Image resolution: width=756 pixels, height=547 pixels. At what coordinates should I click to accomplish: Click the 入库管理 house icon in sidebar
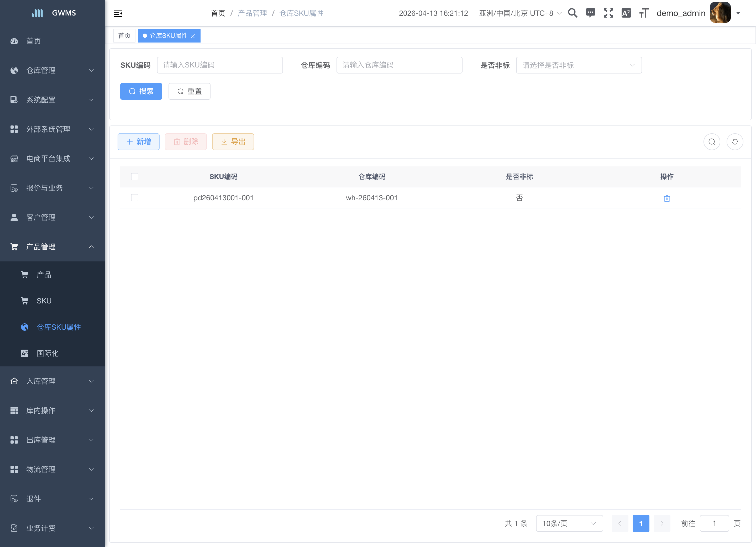click(x=14, y=381)
